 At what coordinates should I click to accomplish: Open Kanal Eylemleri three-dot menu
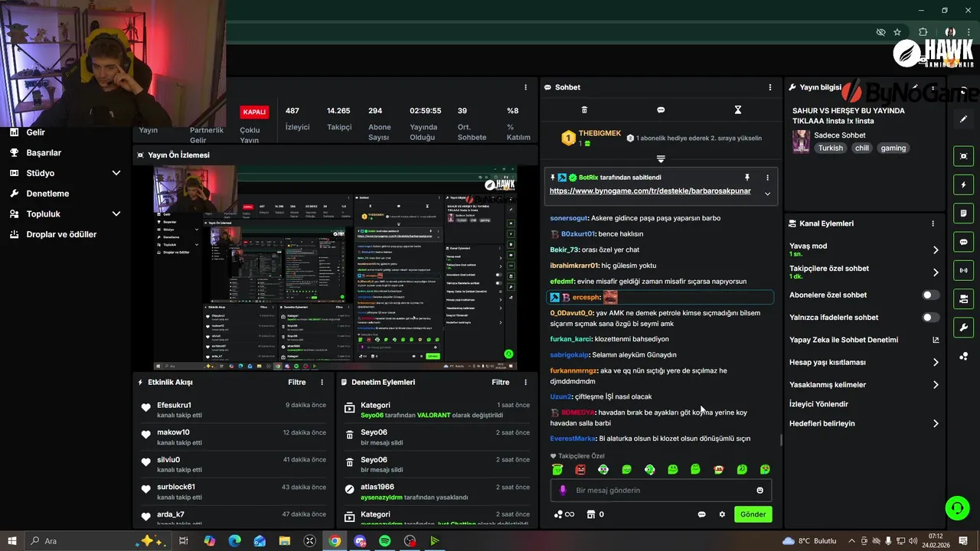933,223
